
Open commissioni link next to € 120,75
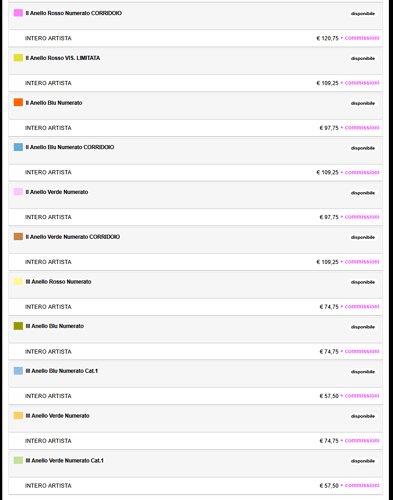pyautogui.click(x=362, y=38)
